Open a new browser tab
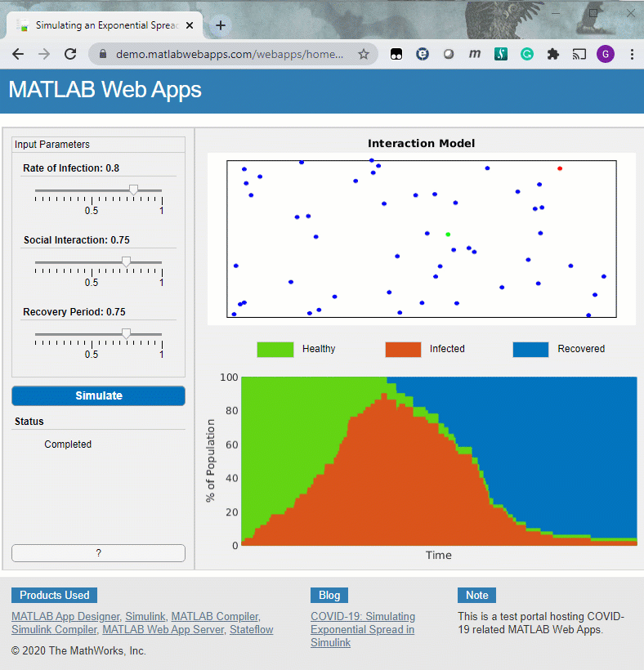This screenshot has height=670, width=644. [220, 25]
